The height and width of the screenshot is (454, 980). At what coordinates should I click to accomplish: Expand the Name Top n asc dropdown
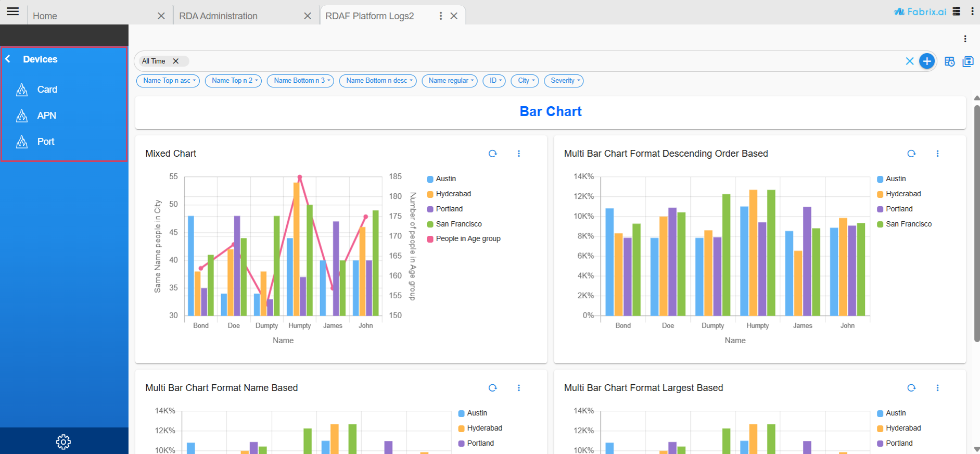coord(168,81)
